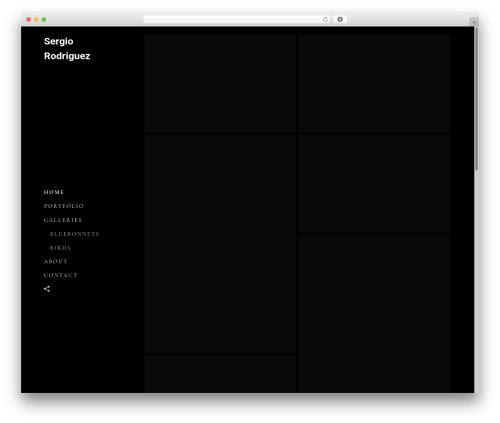500x423 pixels.
Task: Open a new tab with plus button
Action: pos(474,22)
